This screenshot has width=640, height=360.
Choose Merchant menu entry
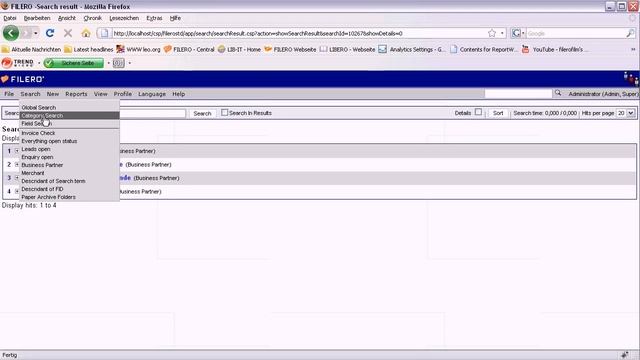pos(69,173)
